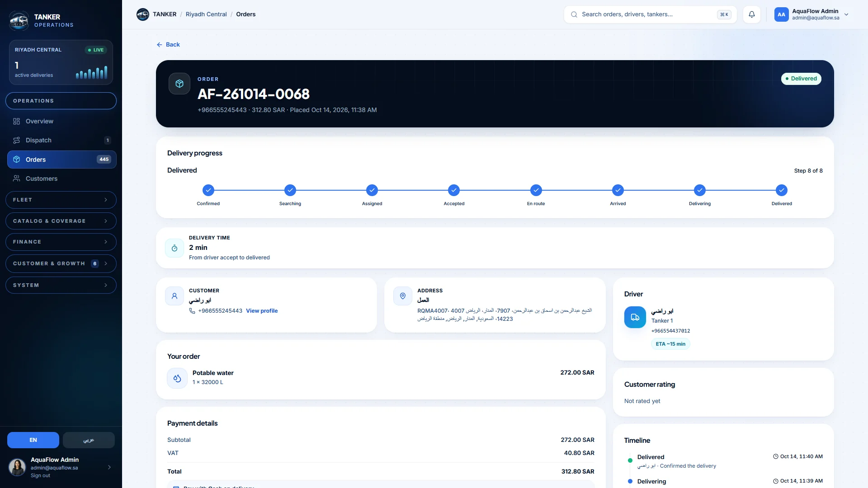The image size is (868, 488).
Task: Open Overview in the sidebar
Action: pyautogui.click(x=61, y=121)
